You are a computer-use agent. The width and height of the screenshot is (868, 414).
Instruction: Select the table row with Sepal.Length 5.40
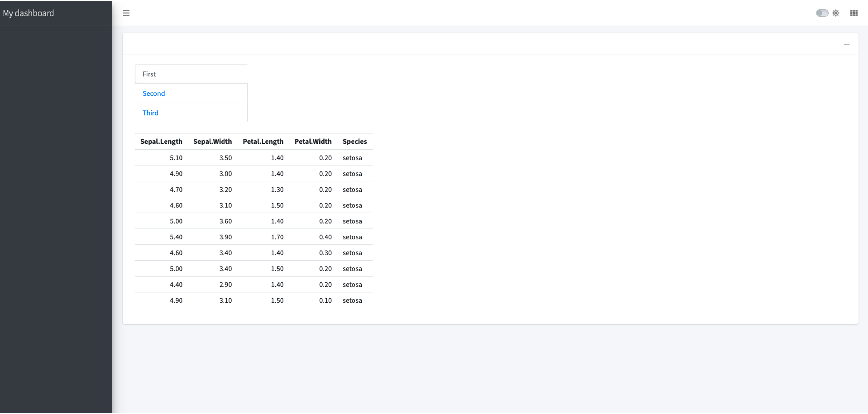[x=253, y=237]
